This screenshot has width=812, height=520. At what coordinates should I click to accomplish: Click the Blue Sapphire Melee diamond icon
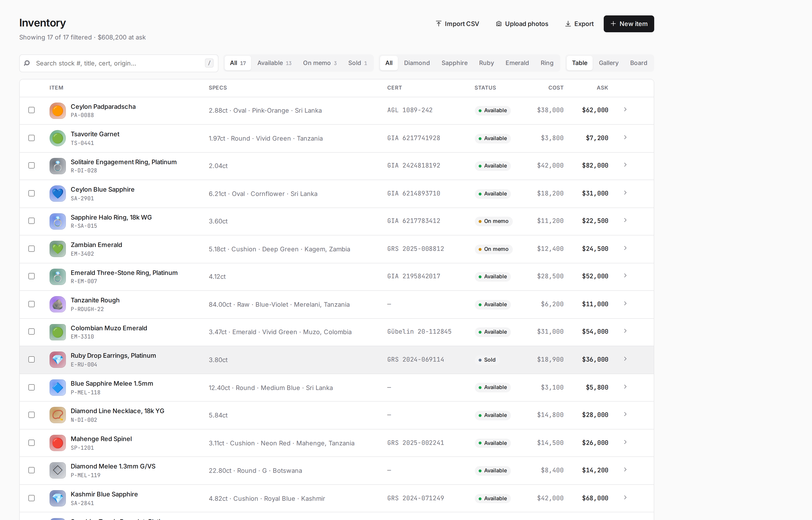point(58,387)
